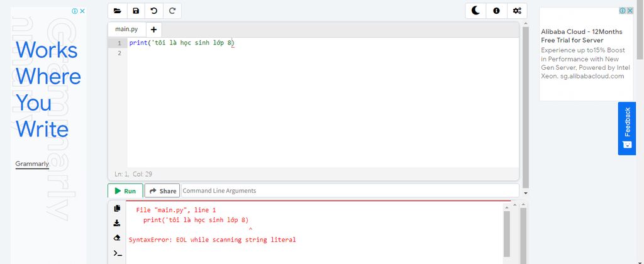Open ad info icon on Alibaba ad
The height and width of the screenshot is (264, 644).
[x=623, y=11]
